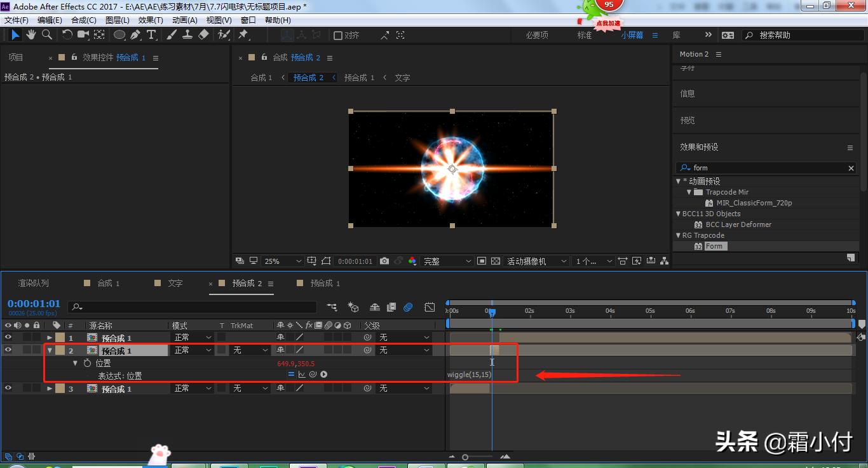Switch to the 文字 timeline tab
Image resolution: width=868 pixels, height=468 pixels.
coord(175,283)
